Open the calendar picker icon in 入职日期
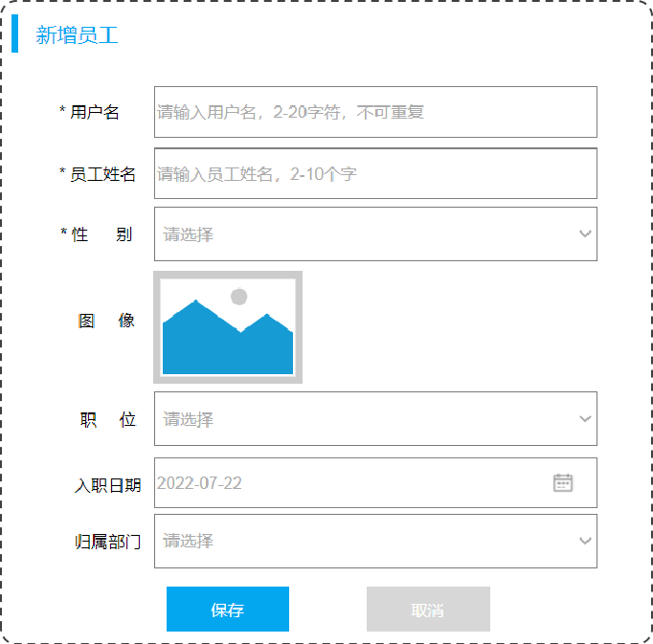Image resolution: width=653 pixels, height=644 pixels. coord(563,483)
